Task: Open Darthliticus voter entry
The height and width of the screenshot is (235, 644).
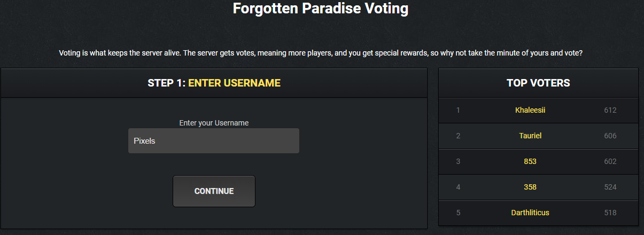Action: (x=530, y=213)
